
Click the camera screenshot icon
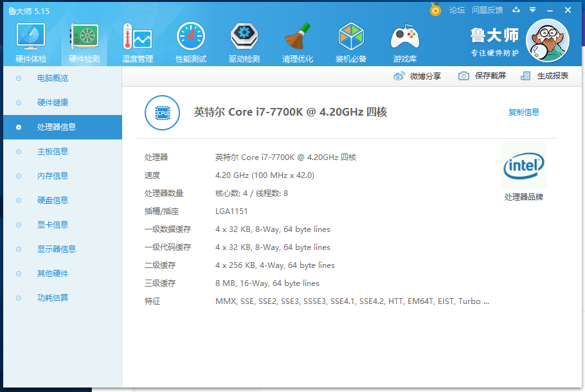[464, 76]
